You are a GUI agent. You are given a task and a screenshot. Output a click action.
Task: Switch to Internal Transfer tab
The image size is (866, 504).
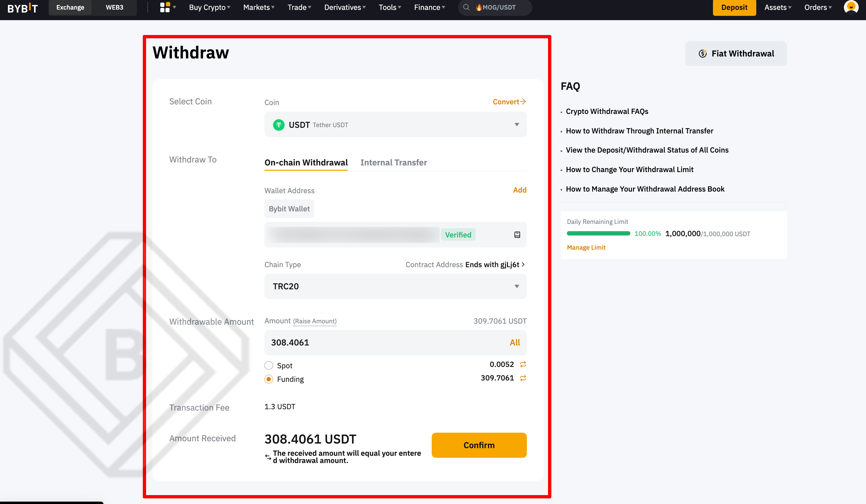393,162
